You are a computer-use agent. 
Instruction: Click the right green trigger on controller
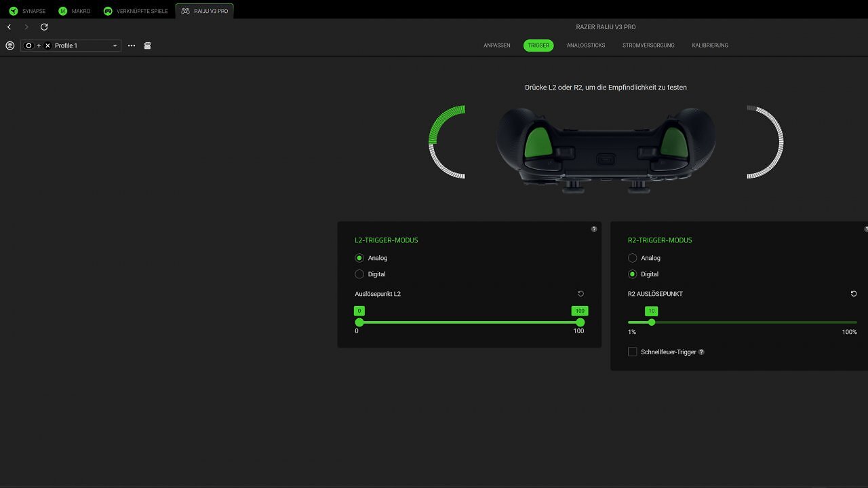(x=675, y=143)
